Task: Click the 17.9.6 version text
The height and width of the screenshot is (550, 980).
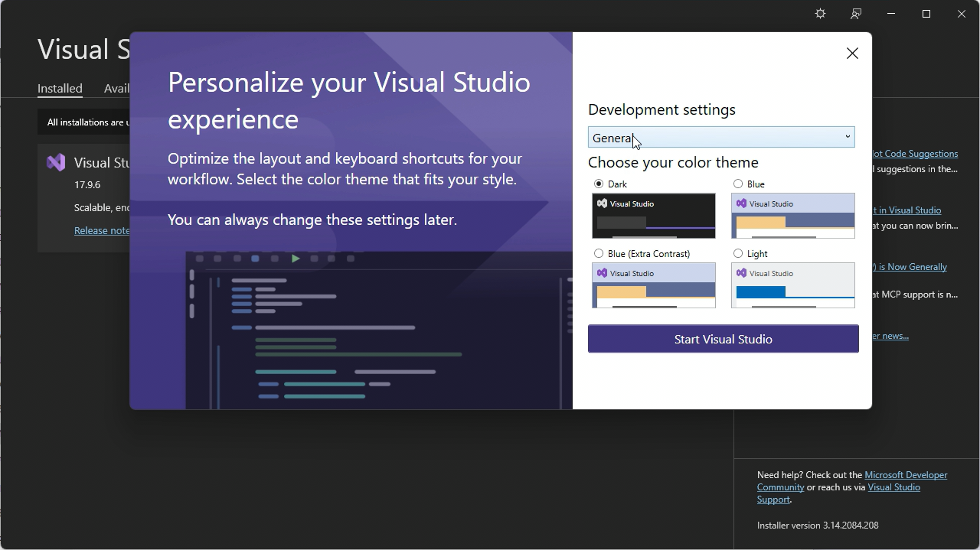Action: [x=87, y=184]
